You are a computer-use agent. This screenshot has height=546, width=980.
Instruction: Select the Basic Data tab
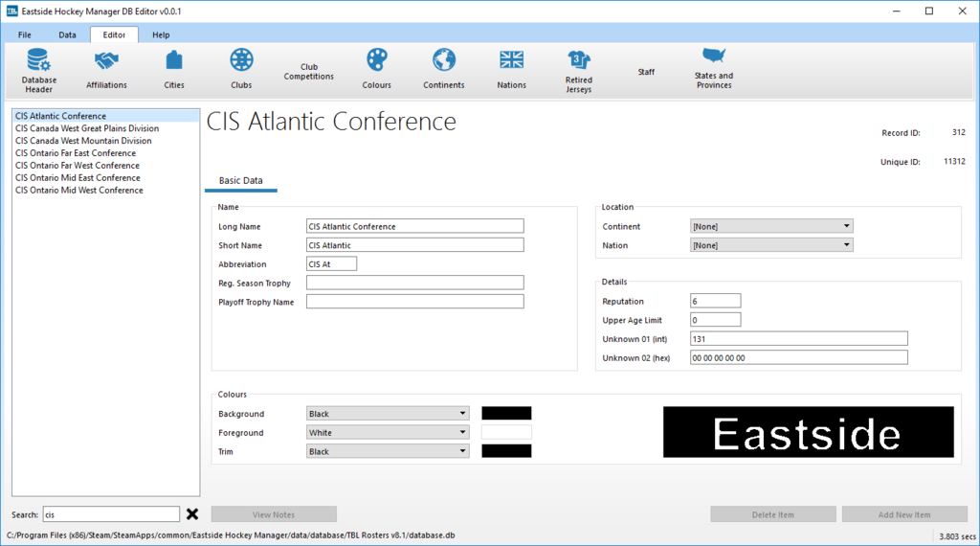coord(240,181)
